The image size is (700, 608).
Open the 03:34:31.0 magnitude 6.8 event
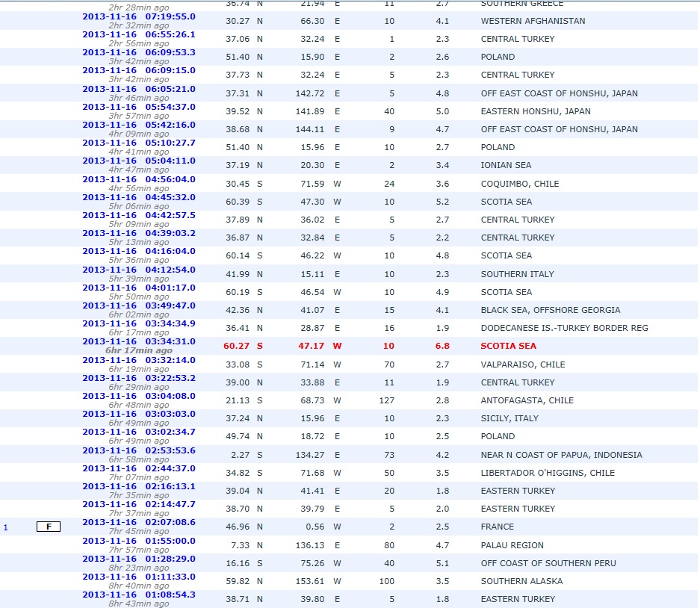139,341
